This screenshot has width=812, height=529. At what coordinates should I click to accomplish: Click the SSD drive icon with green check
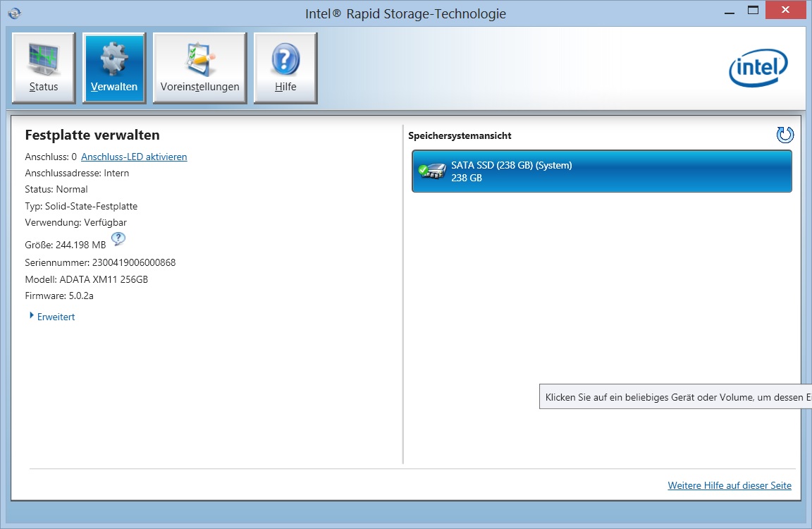tap(432, 171)
